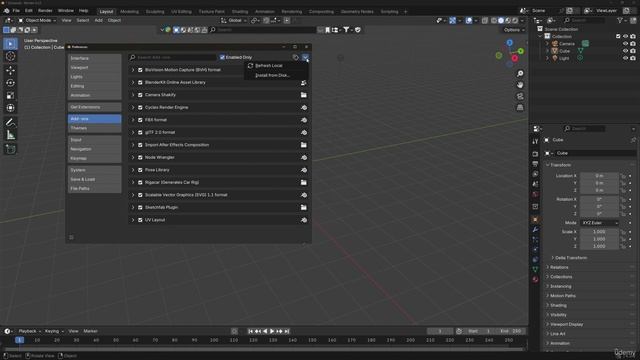
Task: Uncheck the Node Wrangler add-on
Action: pyautogui.click(x=140, y=158)
